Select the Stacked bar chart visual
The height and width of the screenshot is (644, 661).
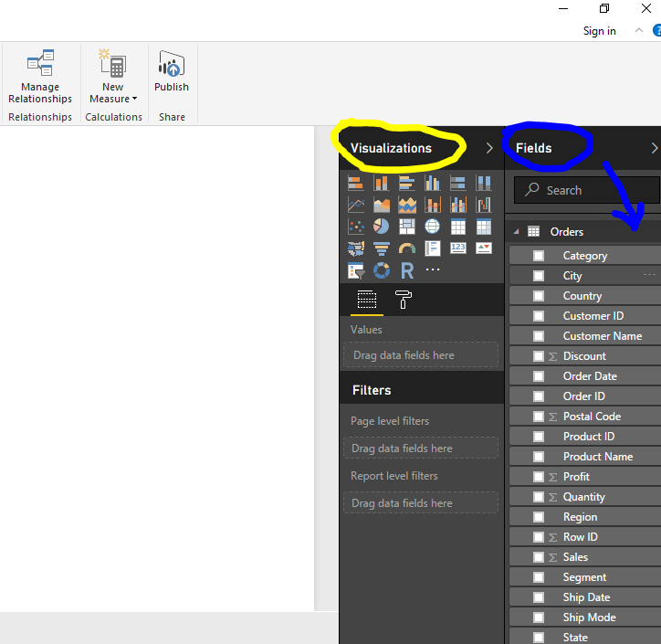pos(356,184)
